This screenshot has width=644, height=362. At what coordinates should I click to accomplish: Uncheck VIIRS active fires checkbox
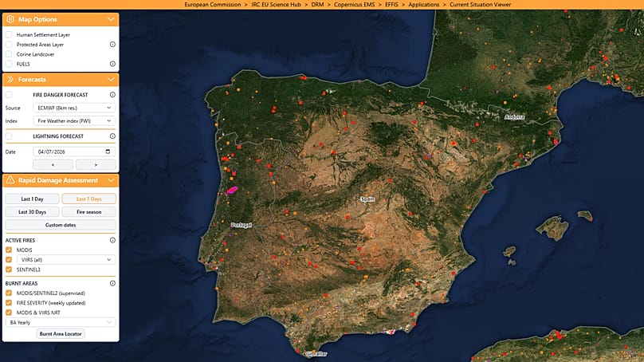[9, 260]
